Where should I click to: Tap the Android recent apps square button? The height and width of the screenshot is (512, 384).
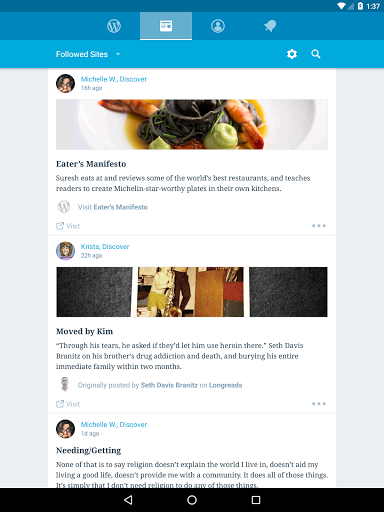pos(256,500)
